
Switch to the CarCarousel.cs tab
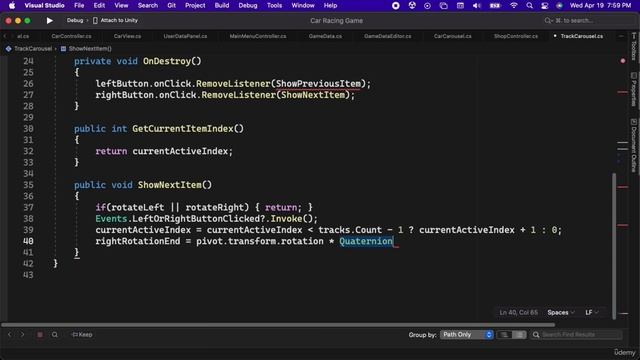click(453, 36)
